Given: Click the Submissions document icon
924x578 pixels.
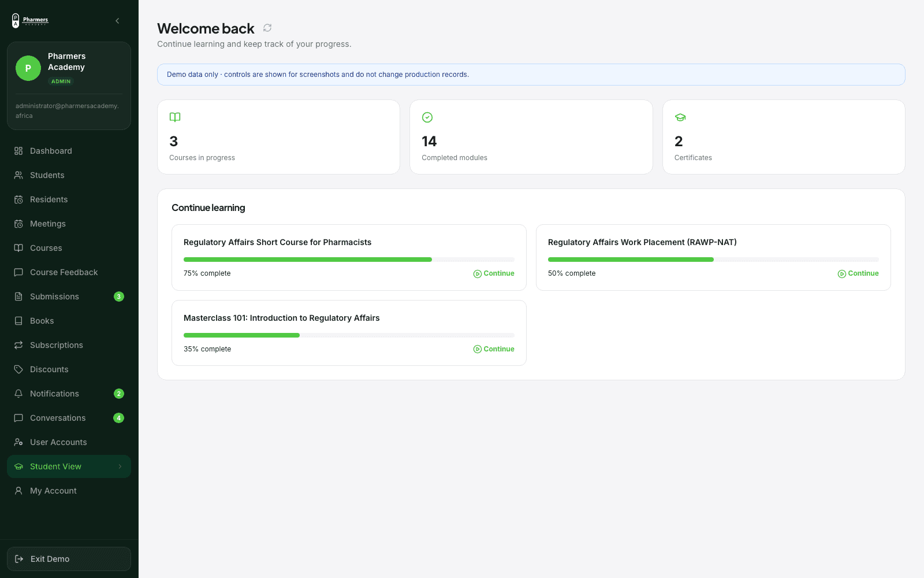Looking at the screenshot, I should [x=18, y=297].
